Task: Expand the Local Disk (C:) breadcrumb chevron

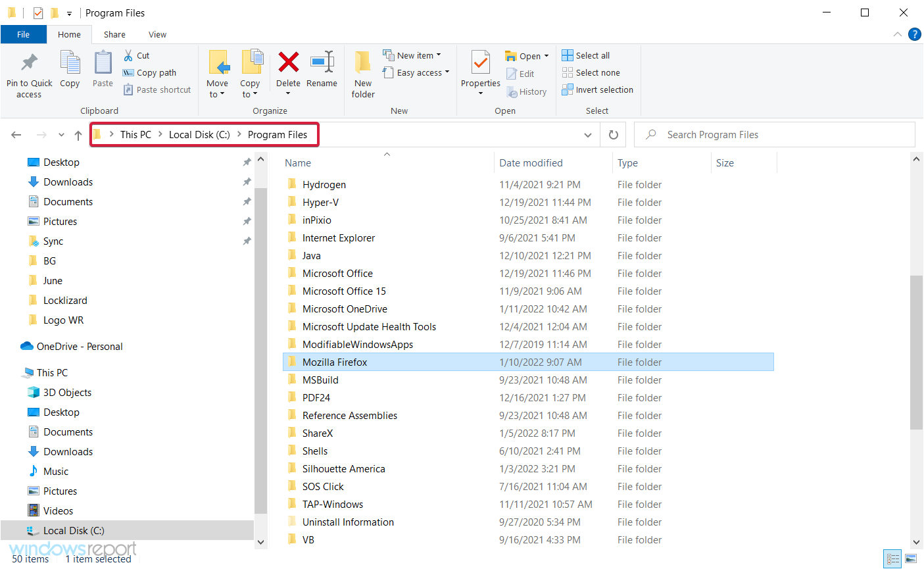Action: point(239,135)
